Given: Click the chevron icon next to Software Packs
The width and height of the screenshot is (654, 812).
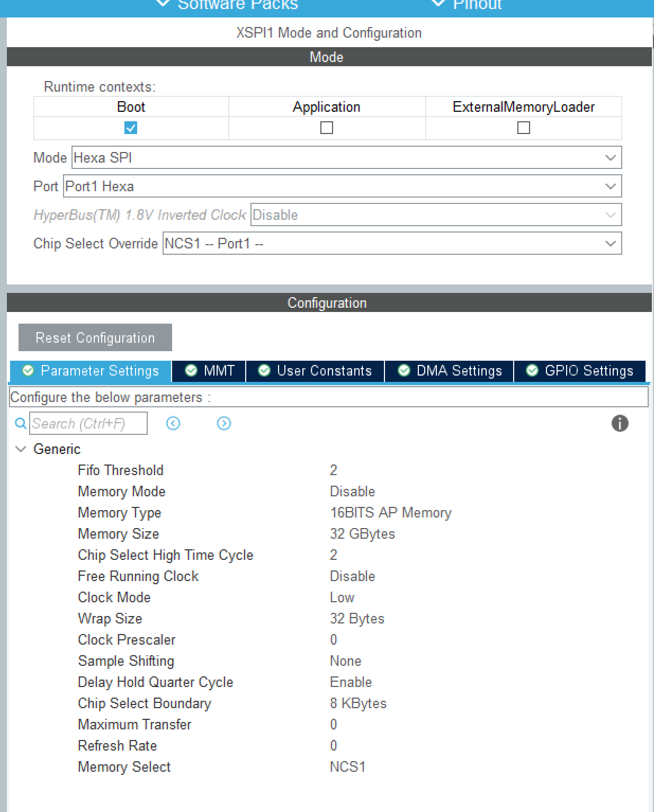Looking at the screenshot, I should coord(162,4).
